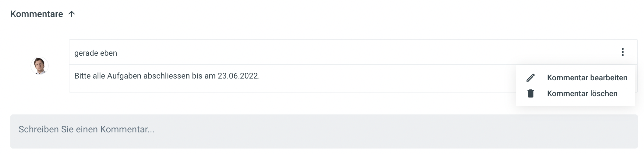The height and width of the screenshot is (154, 644).
Task: Click the commenter's profile avatar
Action: point(40,66)
